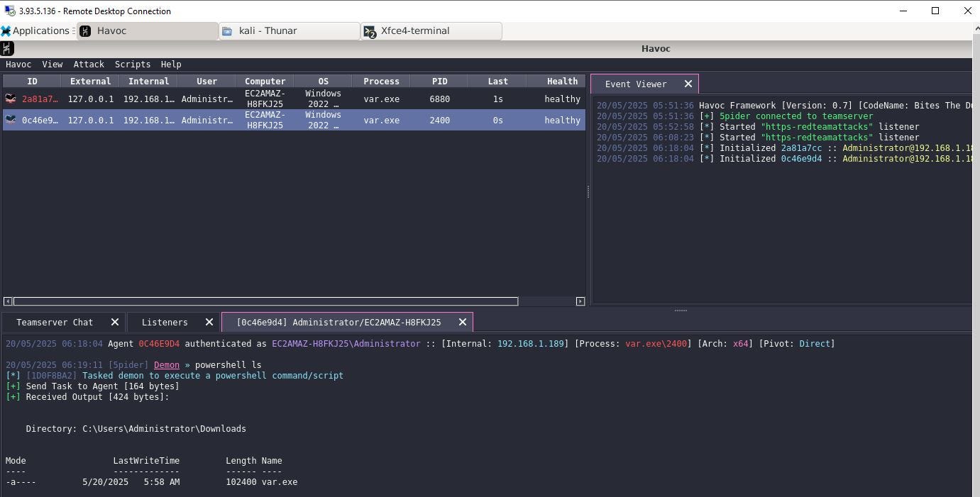Select the 0c46e9d4 Administrator/EC2AMAZ-H8FKJ25 tab

click(x=338, y=322)
